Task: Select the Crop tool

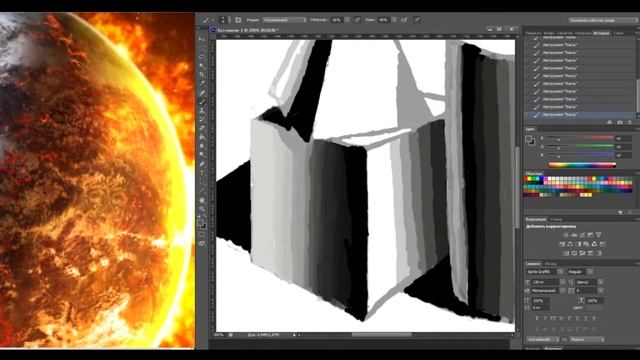Action: pyautogui.click(x=202, y=75)
